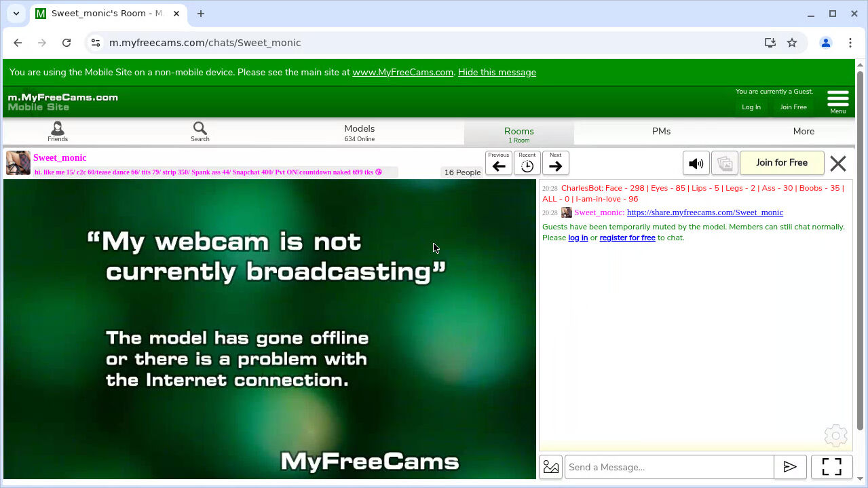Viewport: 868px width, 488px height.
Task: Open the chat settings gear icon
Action: tap(835, 436)
